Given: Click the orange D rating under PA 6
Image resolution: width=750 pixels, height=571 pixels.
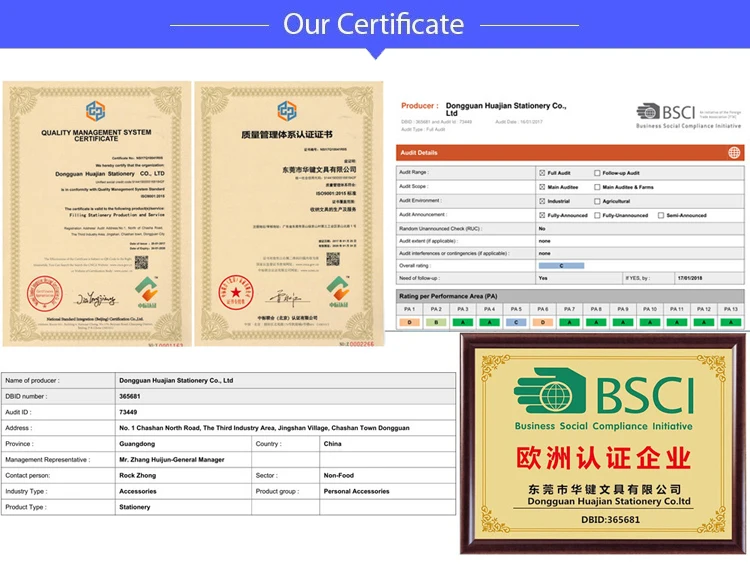Looking at the screenshot, I should click(x=543, y=322).
